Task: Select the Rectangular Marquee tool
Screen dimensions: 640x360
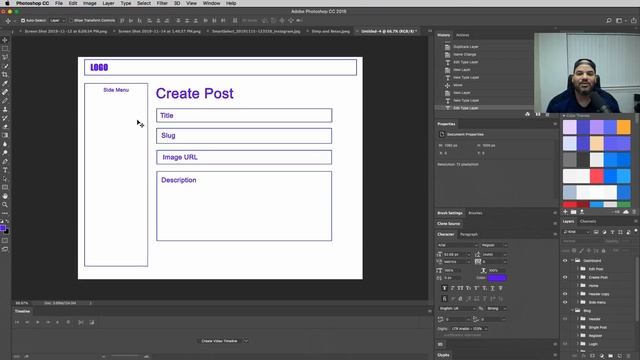Action: (5, 49)
